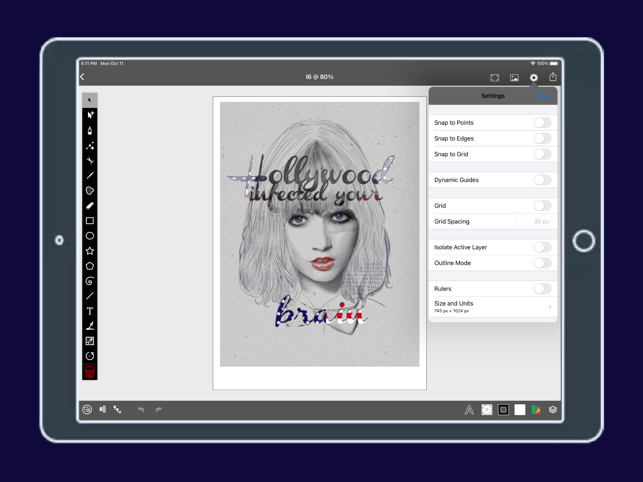Select the blob Freehand shape tool
This screenshot has width=643, height=482.
(x=90, y=191)
